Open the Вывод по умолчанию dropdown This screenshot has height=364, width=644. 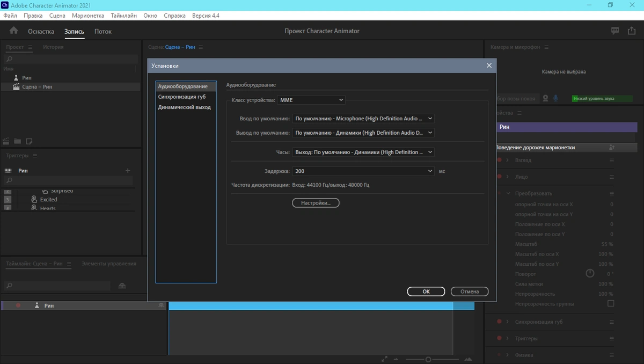[363, 133]
